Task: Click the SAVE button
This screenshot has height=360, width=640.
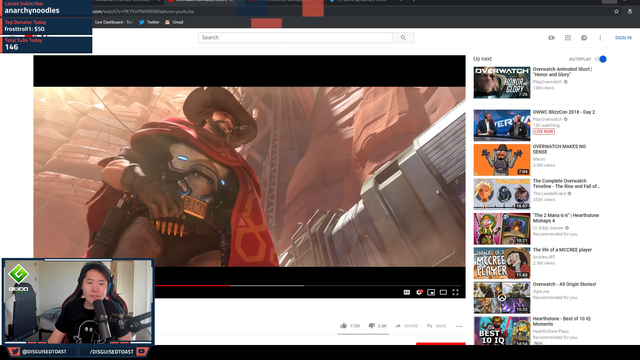Action: click(437, 326)
